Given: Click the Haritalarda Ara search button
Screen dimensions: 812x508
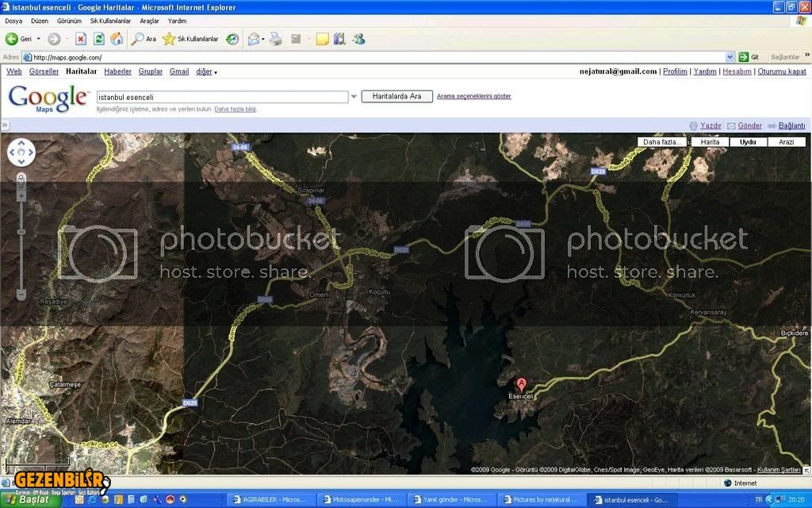Looking at the screenshot, I should [396, 96].
